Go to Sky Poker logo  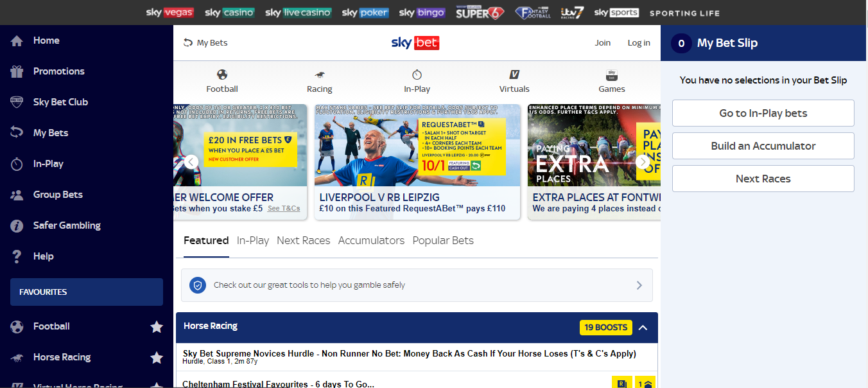coord(365,12)
